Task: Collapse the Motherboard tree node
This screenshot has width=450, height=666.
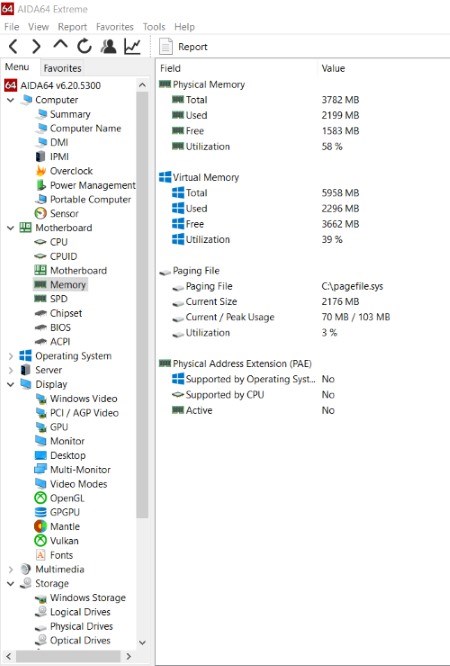Action: (11, 228)
